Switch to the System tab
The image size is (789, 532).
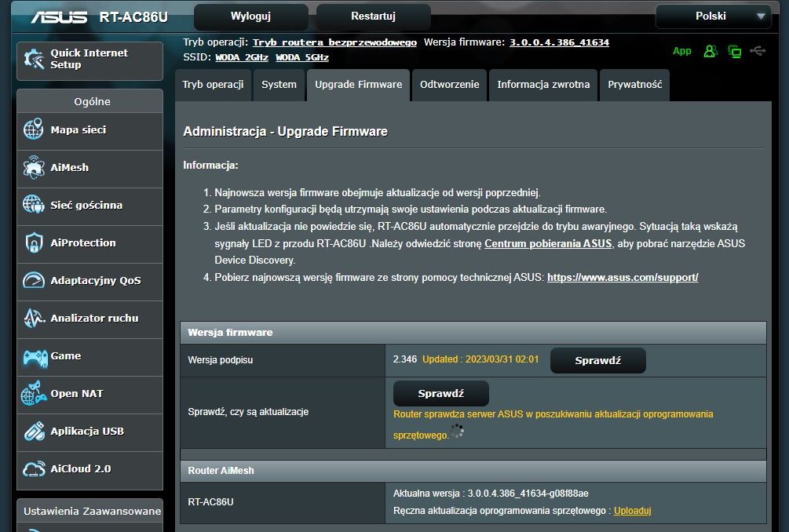coord(279,85)
